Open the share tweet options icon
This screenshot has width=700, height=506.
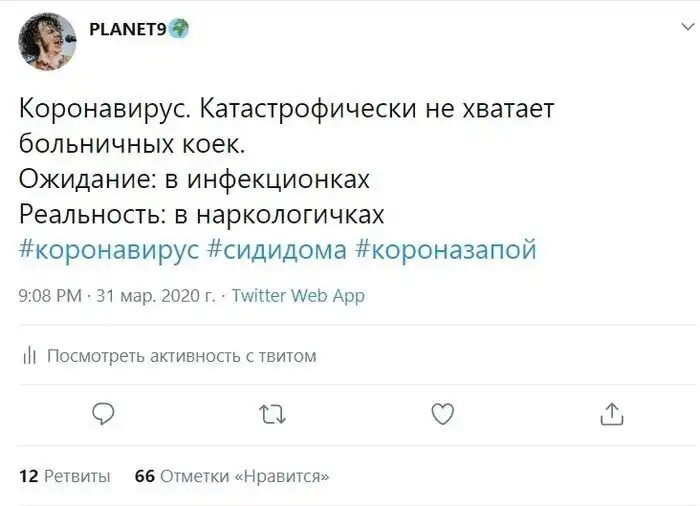point(612,413)
